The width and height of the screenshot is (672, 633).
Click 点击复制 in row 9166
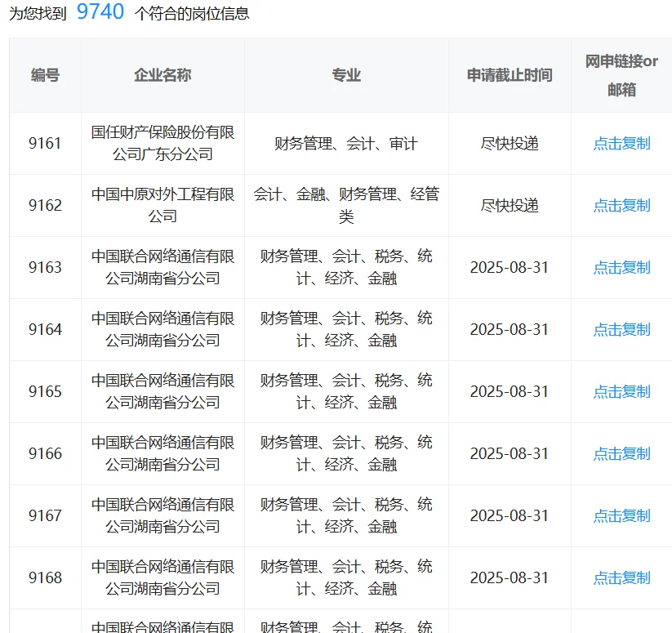click(621, 453)
